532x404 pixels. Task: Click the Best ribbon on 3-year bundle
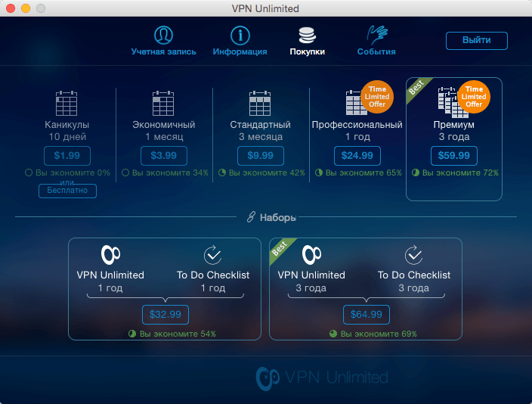280,248
